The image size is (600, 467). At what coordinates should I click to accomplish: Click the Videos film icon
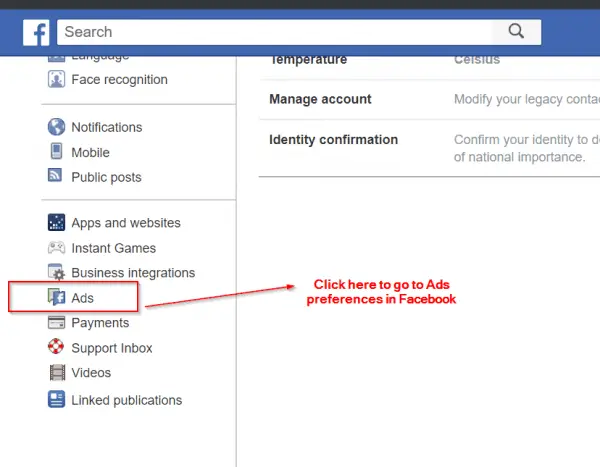56,373
